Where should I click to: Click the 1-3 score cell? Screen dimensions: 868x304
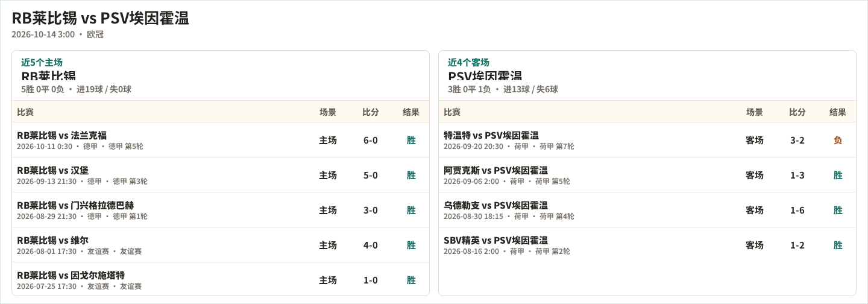(797, 176)
